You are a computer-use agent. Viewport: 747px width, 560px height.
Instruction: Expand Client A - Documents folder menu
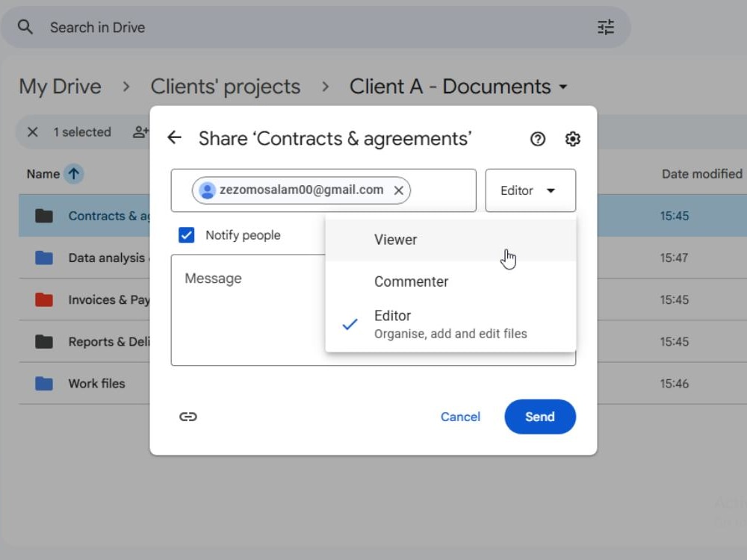pyautogui.click(x=563, y=87)
